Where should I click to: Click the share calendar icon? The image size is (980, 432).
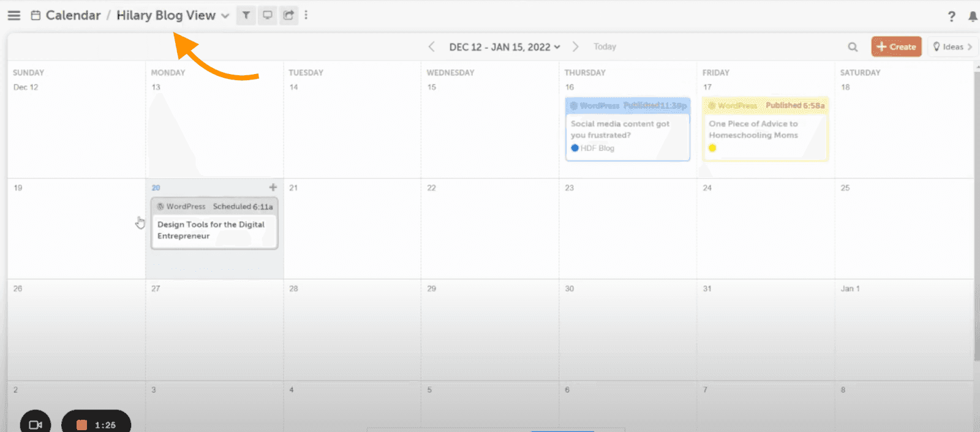coord(288,15)
